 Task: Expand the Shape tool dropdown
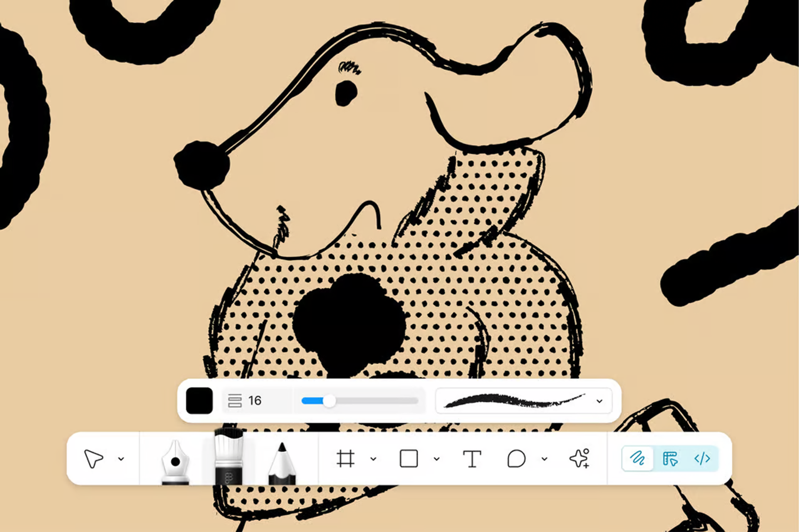[544, 459]
